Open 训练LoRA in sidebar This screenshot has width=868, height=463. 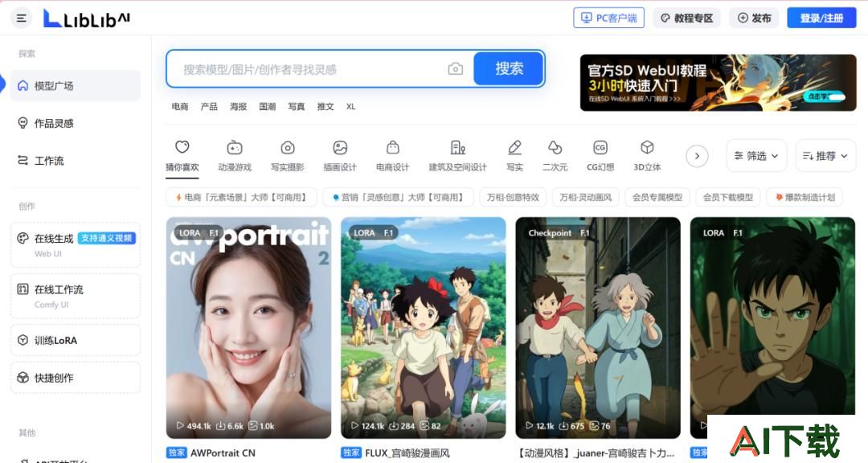tap(76, 340)
